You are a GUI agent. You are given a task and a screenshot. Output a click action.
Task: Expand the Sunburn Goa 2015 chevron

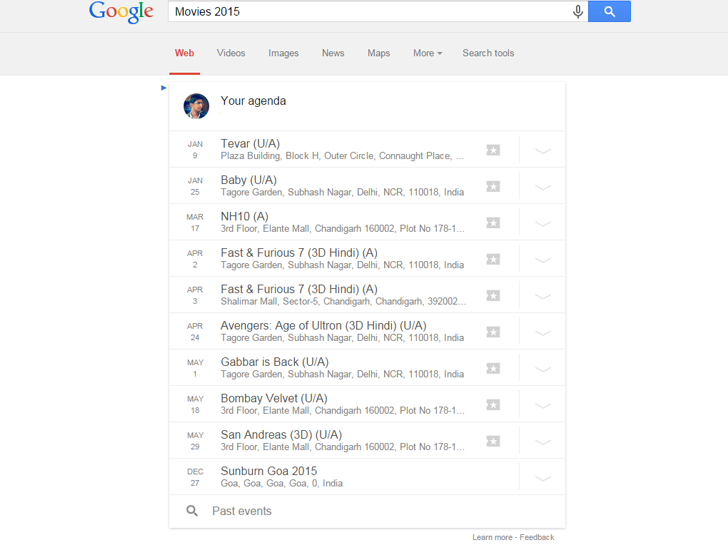point(543,479)
